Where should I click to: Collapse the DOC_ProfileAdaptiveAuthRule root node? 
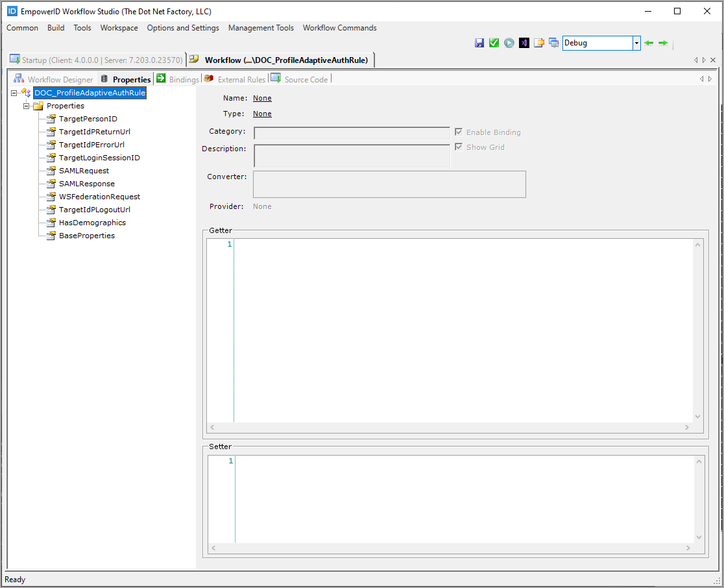tap(14, 93)
